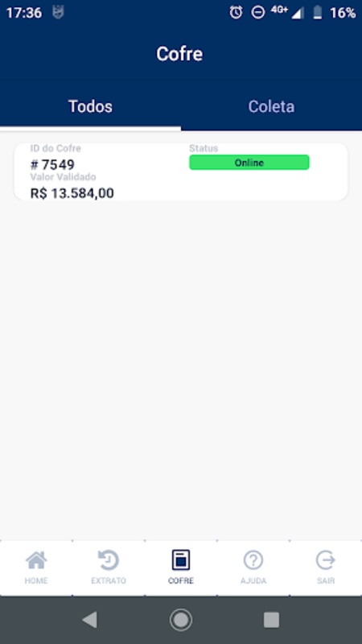Select the Cofre safe icon
Viewport: 362px width, 644px height.
(180, 559)
